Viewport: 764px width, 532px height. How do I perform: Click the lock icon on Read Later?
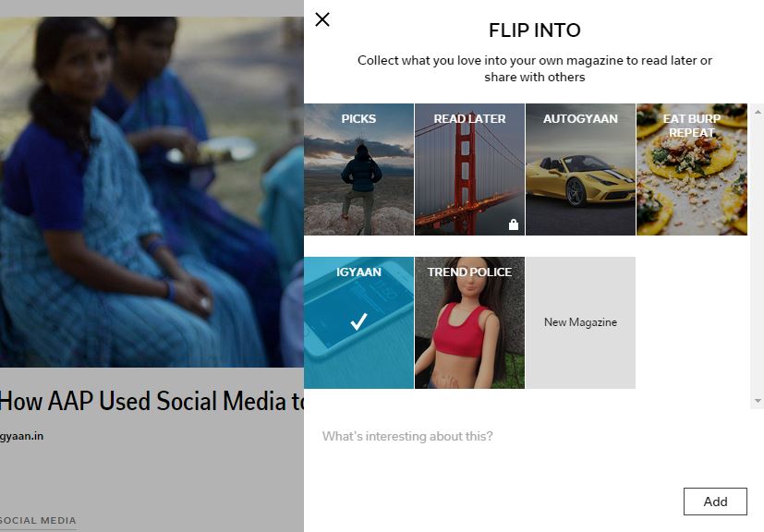pyautogui.click(x=513, y=224)
